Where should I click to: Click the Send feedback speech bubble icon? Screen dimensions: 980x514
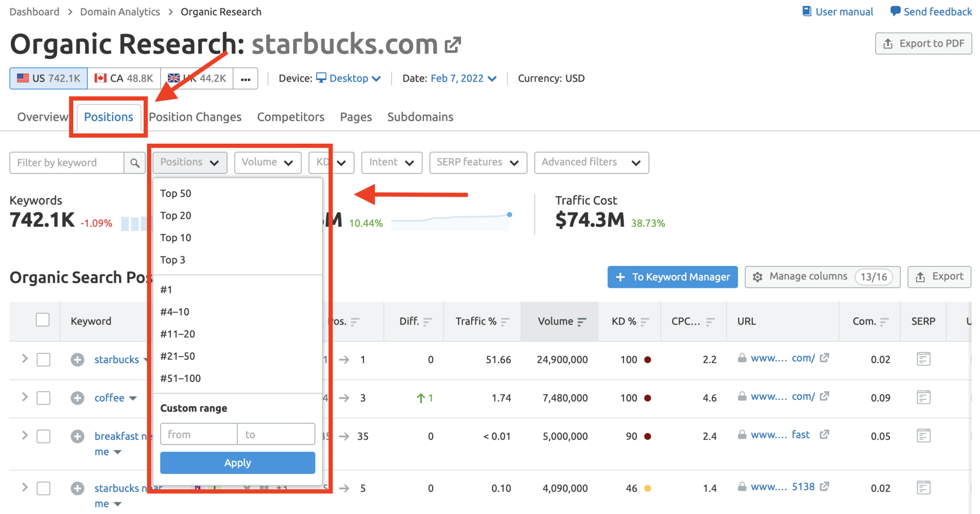click(895, 11)
